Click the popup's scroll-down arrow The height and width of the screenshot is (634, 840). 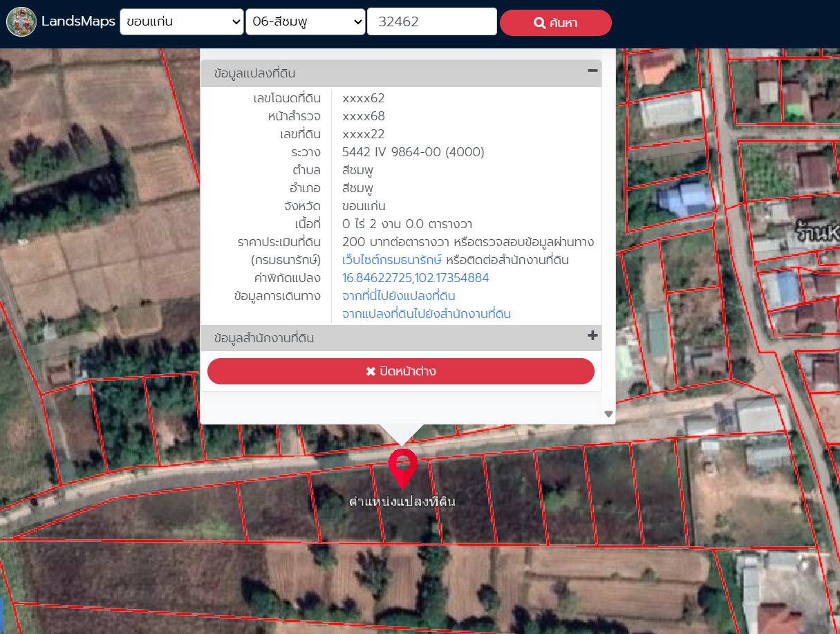(x=608, y=414)
